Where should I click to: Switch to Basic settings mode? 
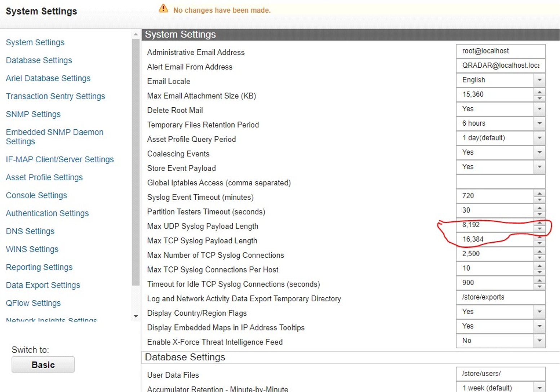[43, 365]
